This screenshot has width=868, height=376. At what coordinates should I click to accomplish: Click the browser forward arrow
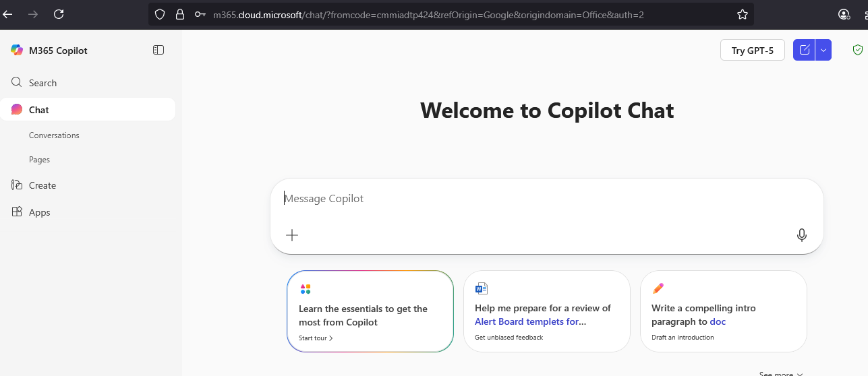[x=33, y=13]
